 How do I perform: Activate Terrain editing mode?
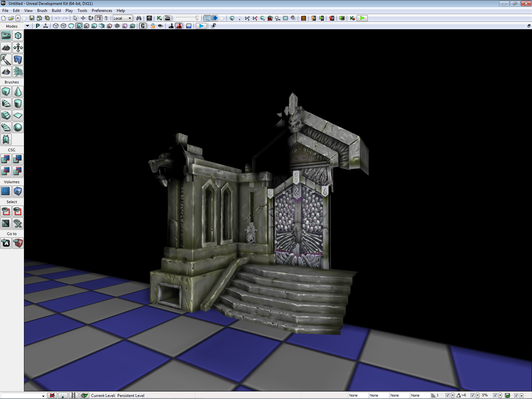pyautogui.click(x=6, y=48)
